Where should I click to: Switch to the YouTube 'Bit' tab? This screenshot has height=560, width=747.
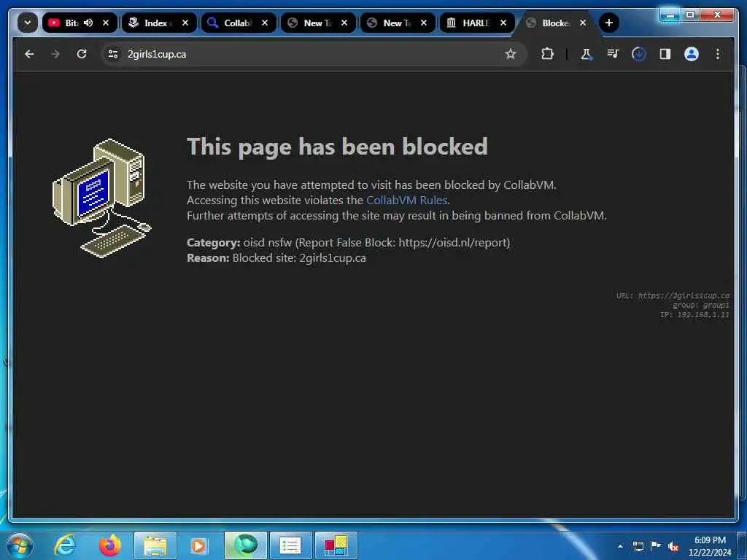pos(80,23)
